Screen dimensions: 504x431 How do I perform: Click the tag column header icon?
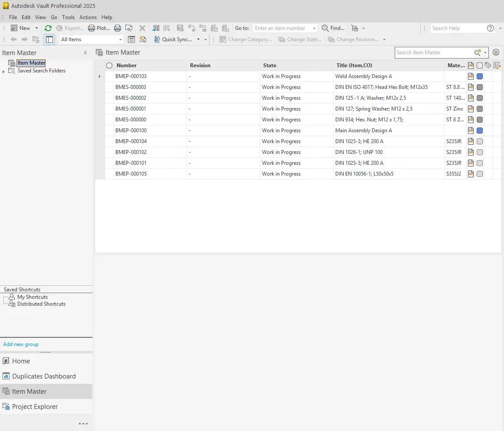click(488, 65)
